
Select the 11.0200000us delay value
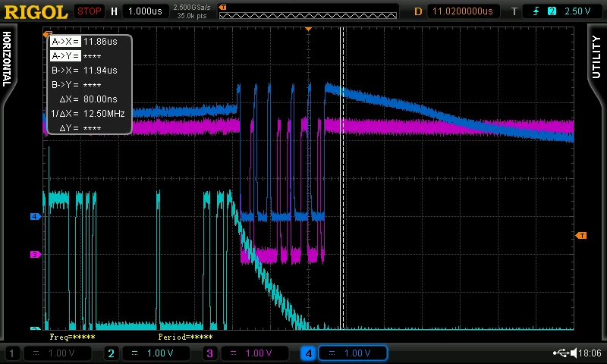click(x=463, y=11)
